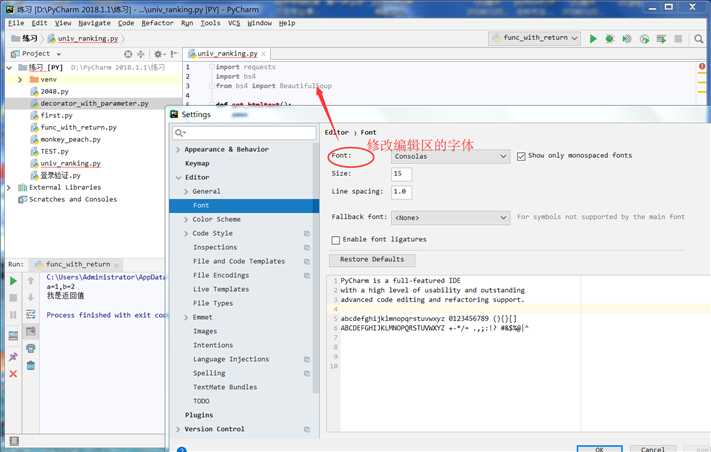Open the Tools menu
711x452 pixels.
(210, 23)
